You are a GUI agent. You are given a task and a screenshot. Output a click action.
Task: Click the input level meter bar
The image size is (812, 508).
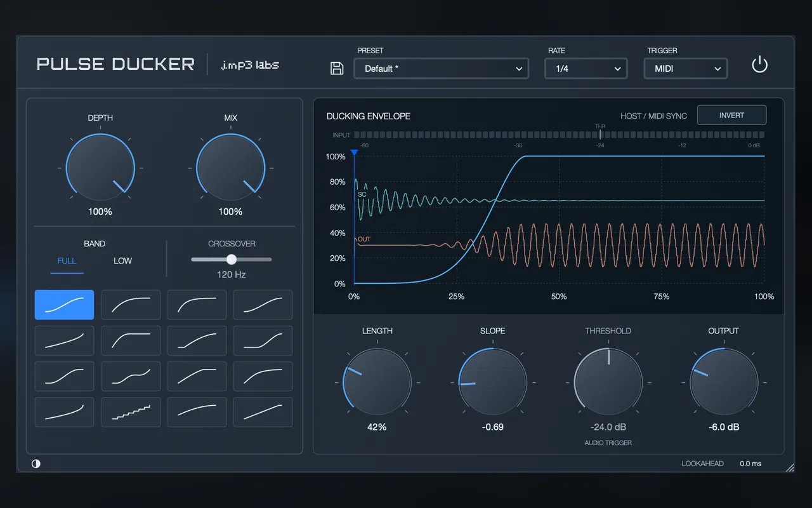click(559, 135)
